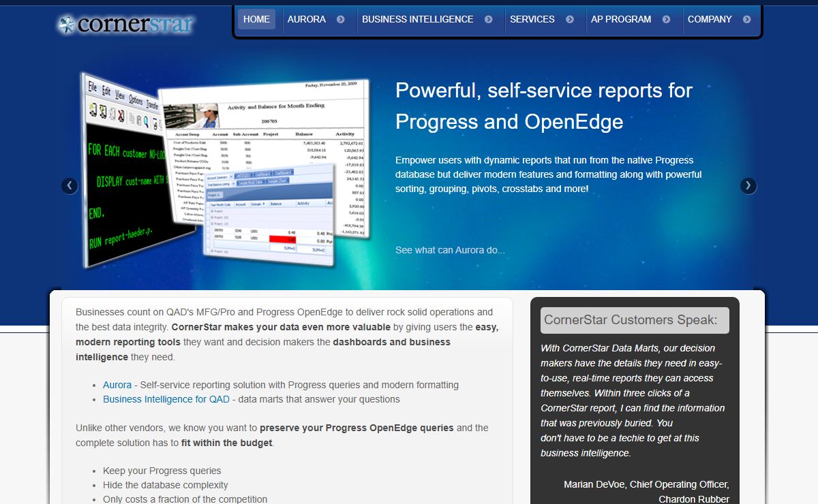
Task: Open the AP PROGRAM menu
Action: pos(621,19)
